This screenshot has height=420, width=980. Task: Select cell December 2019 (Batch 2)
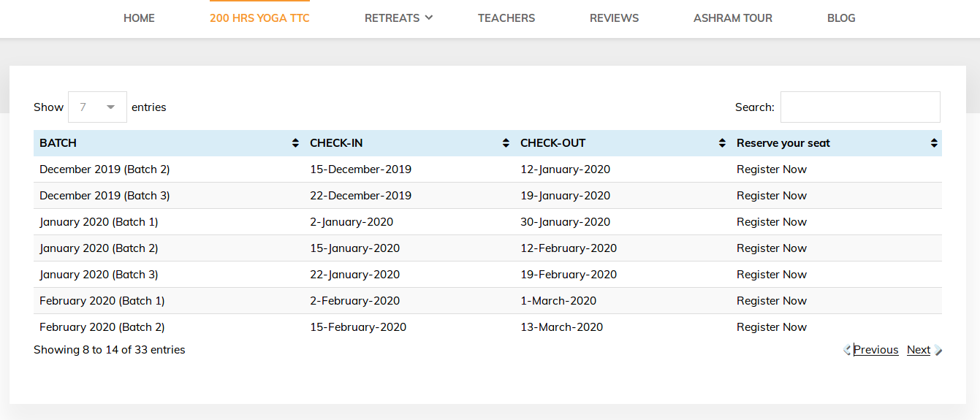point(105,169)
